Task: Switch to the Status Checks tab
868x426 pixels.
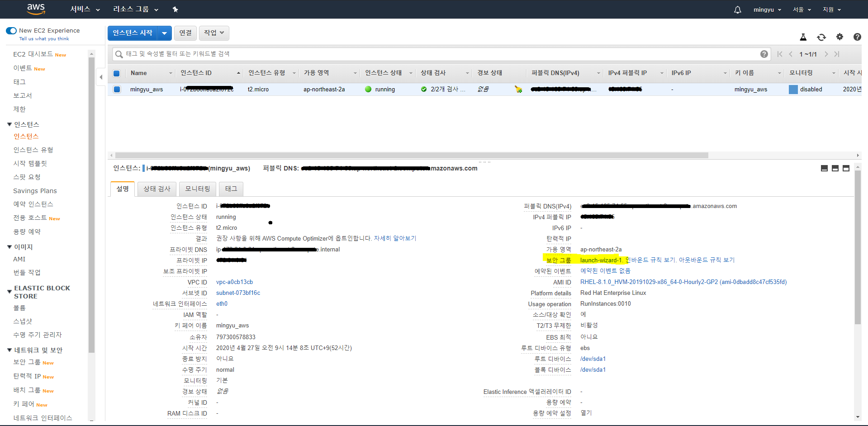Action: coord(157,189)
